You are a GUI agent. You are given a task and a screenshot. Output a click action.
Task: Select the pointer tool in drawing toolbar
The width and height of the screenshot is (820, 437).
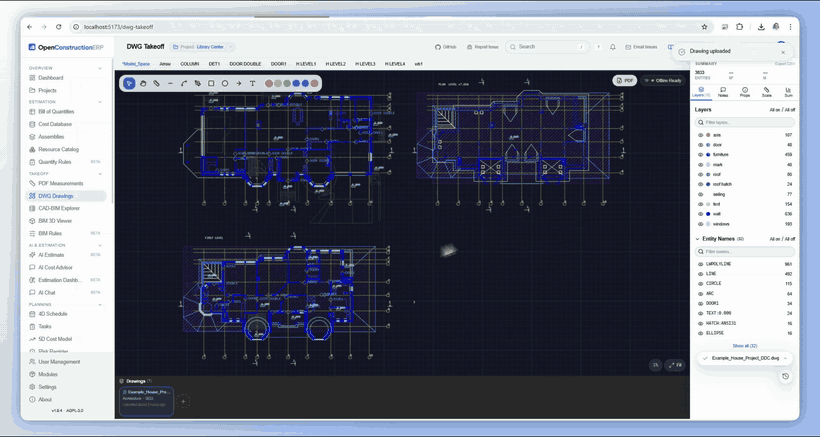(x=129, y=83)
